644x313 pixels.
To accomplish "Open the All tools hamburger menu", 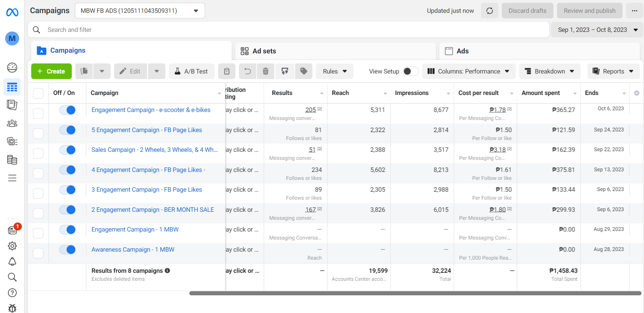I will click(x=12, y=178).
